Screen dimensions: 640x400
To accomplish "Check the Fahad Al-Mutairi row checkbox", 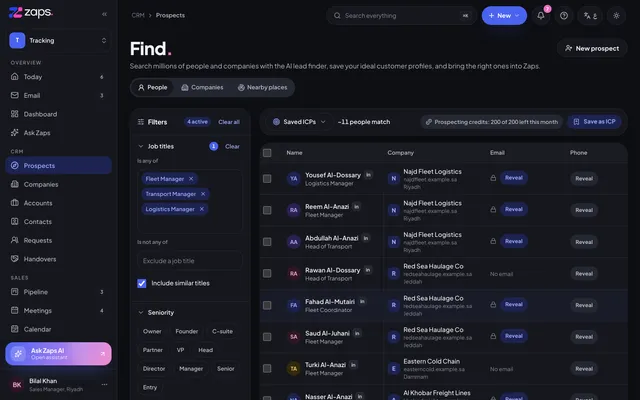I will [267, 305].
